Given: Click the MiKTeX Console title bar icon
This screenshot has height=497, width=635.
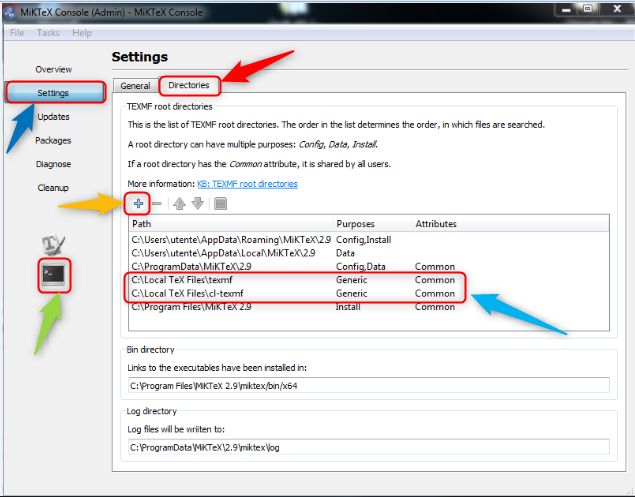Looking at the screenshot, I should 9,13.
